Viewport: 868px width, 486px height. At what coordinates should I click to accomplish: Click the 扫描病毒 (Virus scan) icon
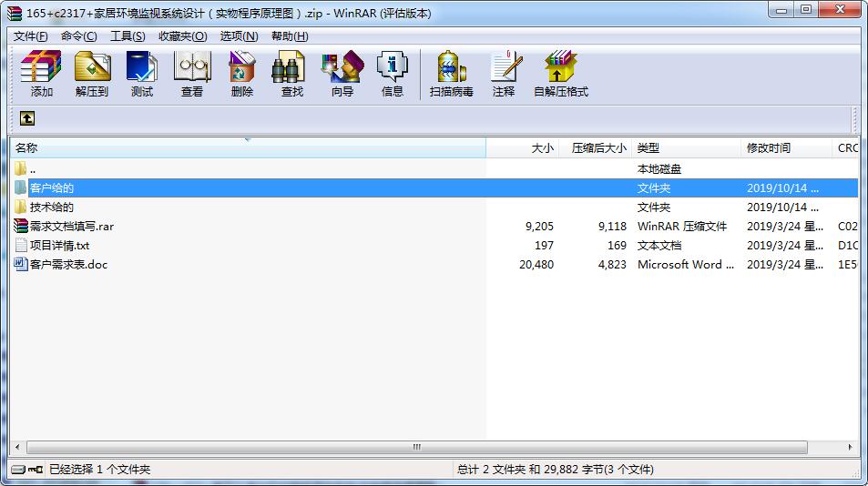coord(451,74)
